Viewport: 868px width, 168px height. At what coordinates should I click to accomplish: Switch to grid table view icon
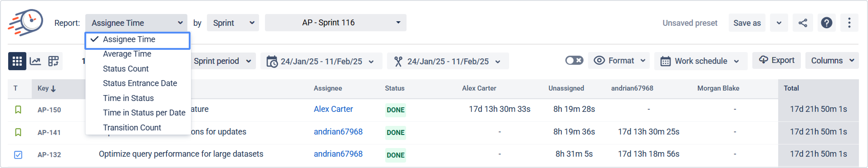[17, 61]
